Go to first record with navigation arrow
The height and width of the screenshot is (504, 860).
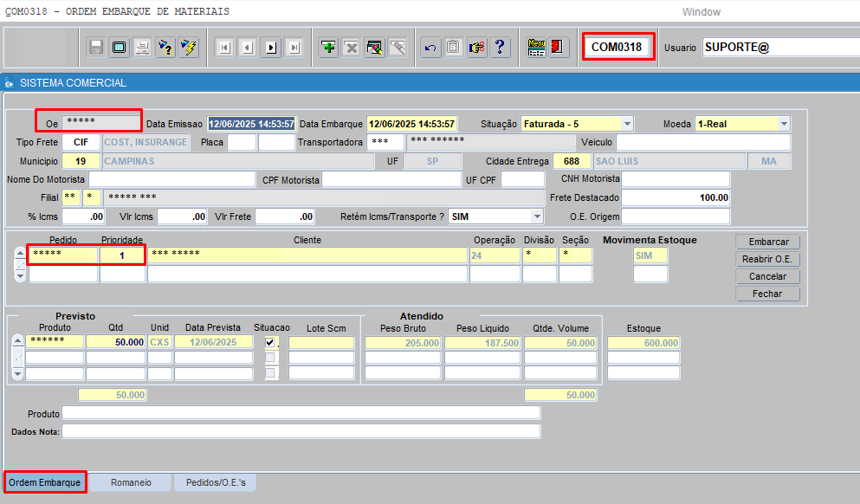tap(224, 48)
